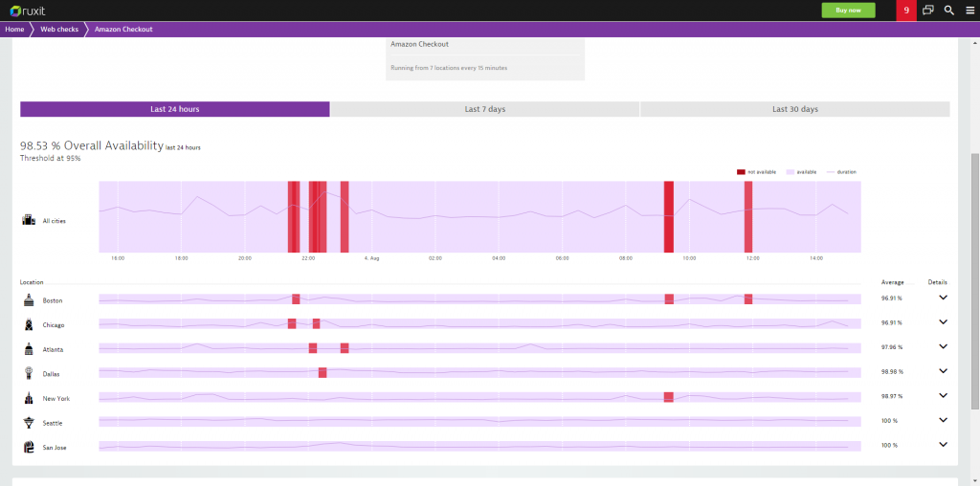980x486 pixels.
Task: Click the Chicago location icon
Action: pyautogui.click(x=28, y=325)
